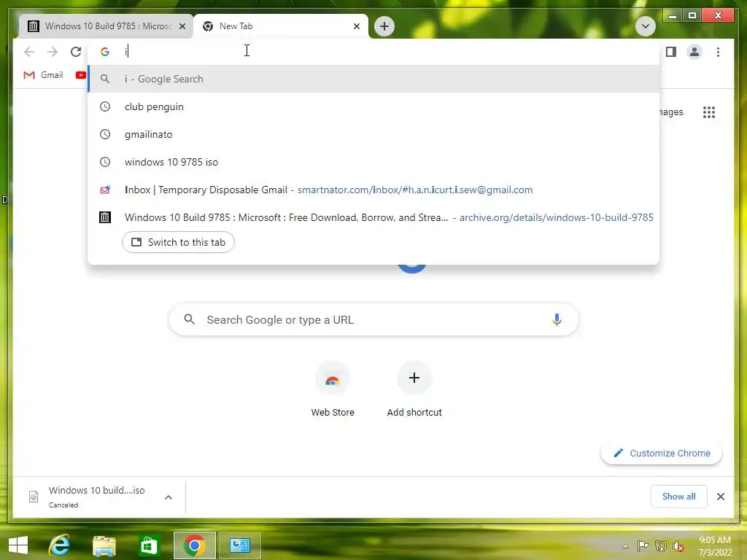Show all downloads
This screenshot has height=560, width=747.
click(x=678, y=497)
